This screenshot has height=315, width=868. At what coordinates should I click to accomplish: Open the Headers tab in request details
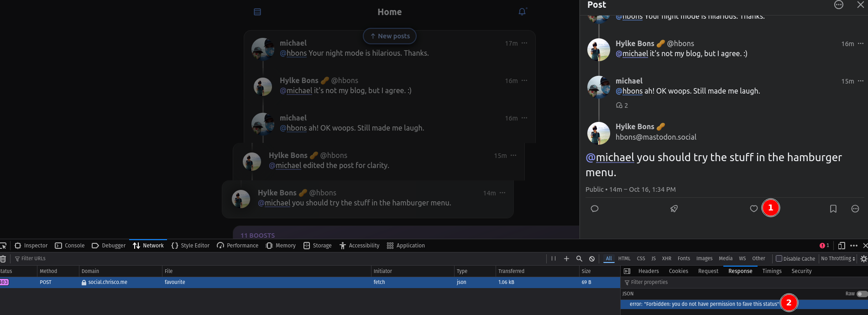click(x=648, y=271)
